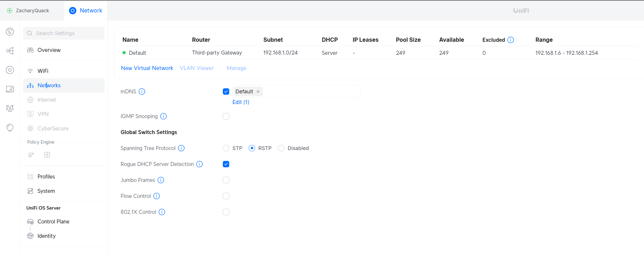Click the info icon next to Excluded
Image resolution: width=644 pixels, height=258 pixels.
pyautogui.click(x=510, y=40)
